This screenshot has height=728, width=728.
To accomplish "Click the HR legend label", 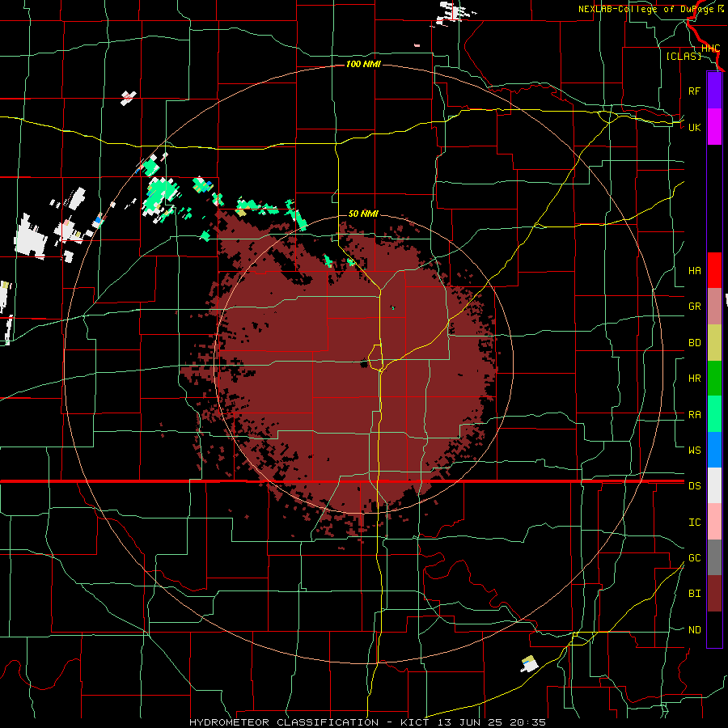I will coord(694,379).
